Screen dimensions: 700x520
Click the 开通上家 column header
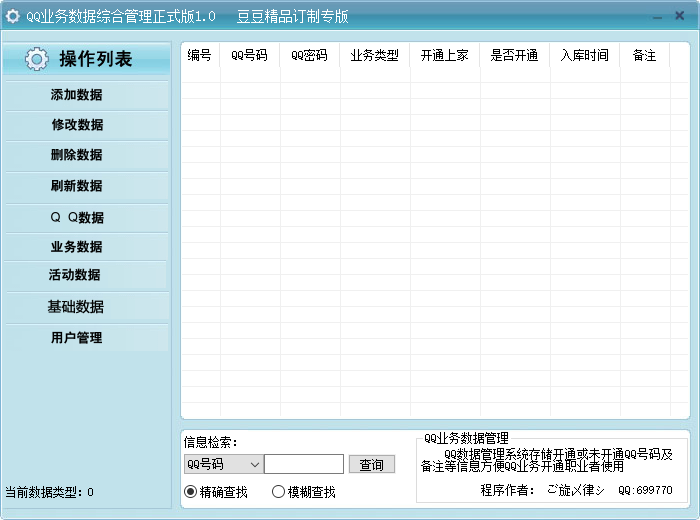pos(445,55)
